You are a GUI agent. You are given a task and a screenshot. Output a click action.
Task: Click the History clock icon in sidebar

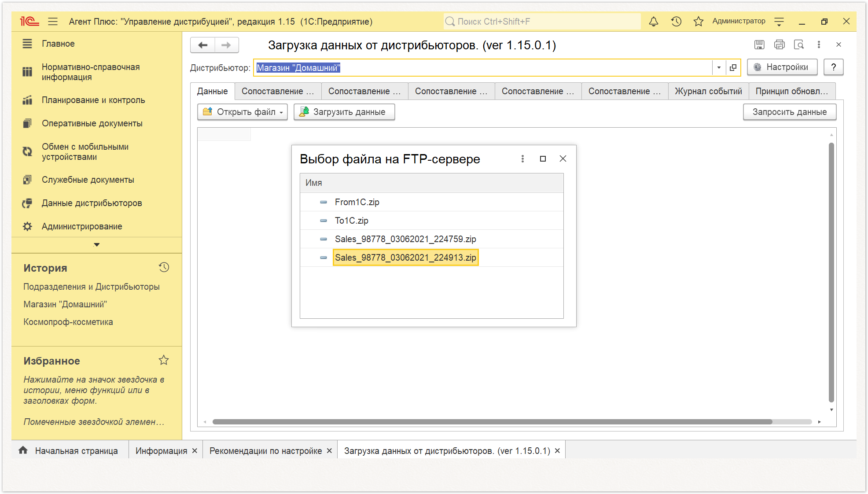[x=164, y=267]
